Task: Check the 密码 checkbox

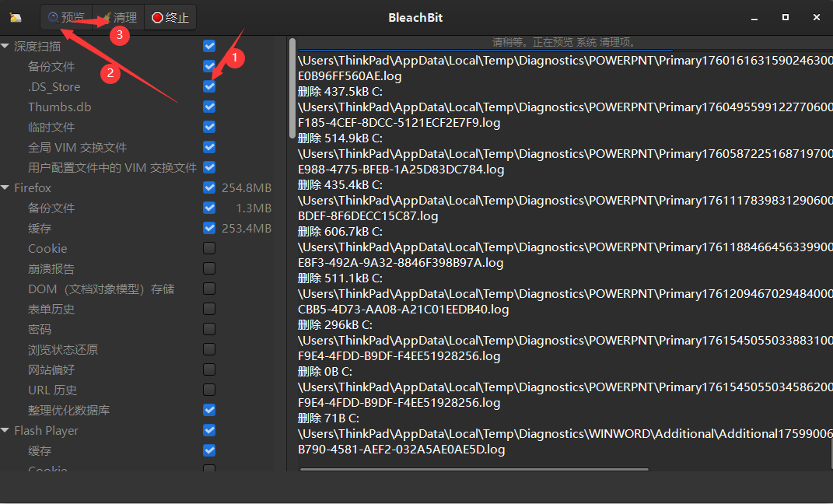Action: [209, 329]
